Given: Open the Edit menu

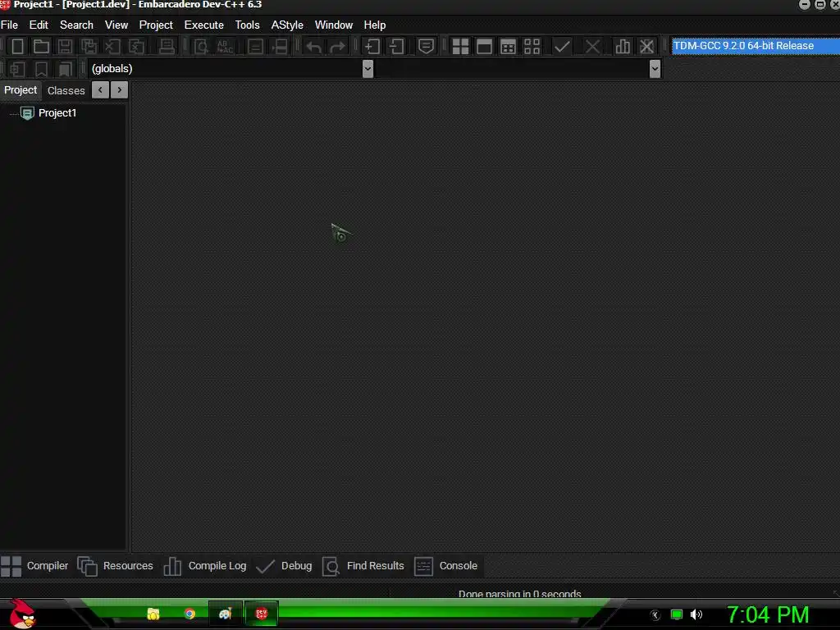Looking at the screenshot, I should (39, 25).
